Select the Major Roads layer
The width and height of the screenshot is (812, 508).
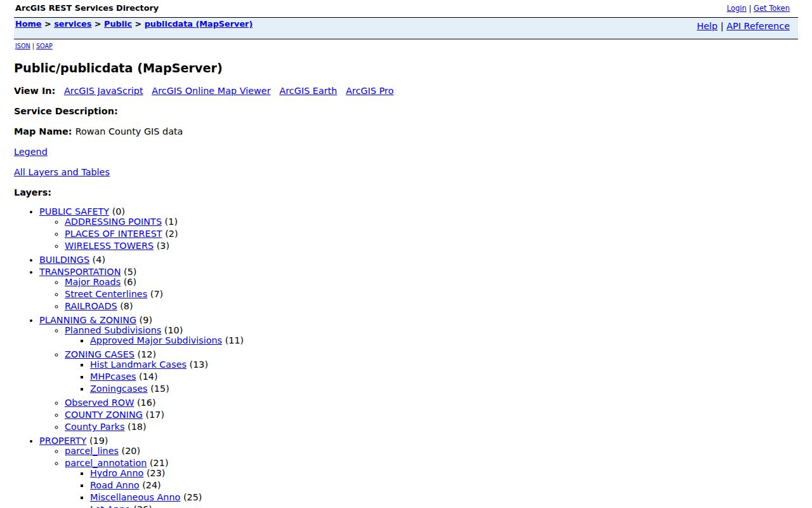[x=93, y=282]
